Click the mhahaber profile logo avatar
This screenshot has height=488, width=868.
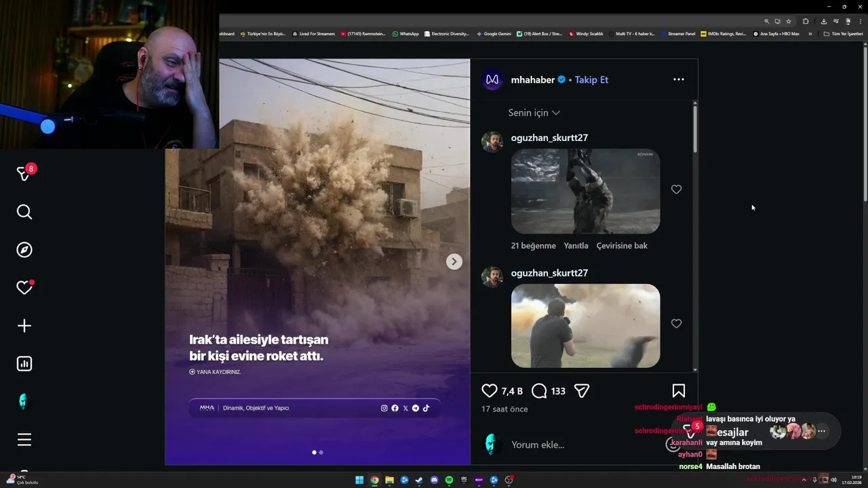tap(493, 79)
